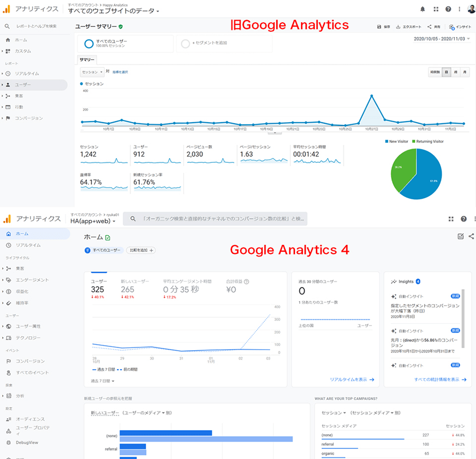This screenshot has width=476, height=459.
Task: Open 行動 behavior icon in old sidebar
Action: tap(8, 107)
